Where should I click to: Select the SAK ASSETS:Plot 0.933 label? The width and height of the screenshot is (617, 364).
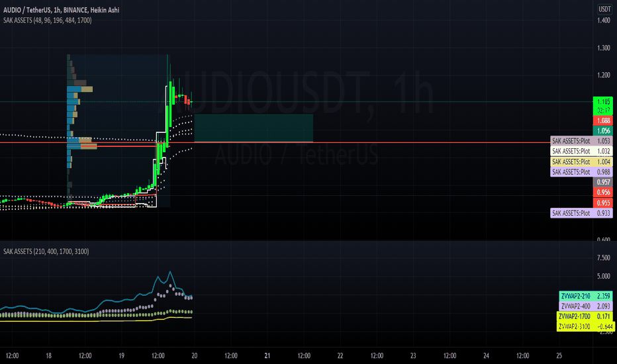click(581, 213)
